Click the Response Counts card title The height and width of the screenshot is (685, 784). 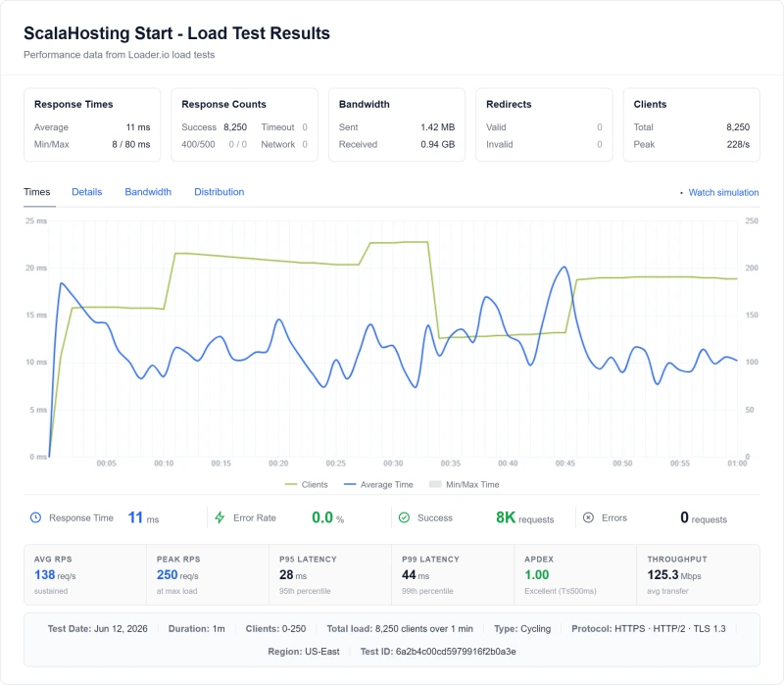223,104
